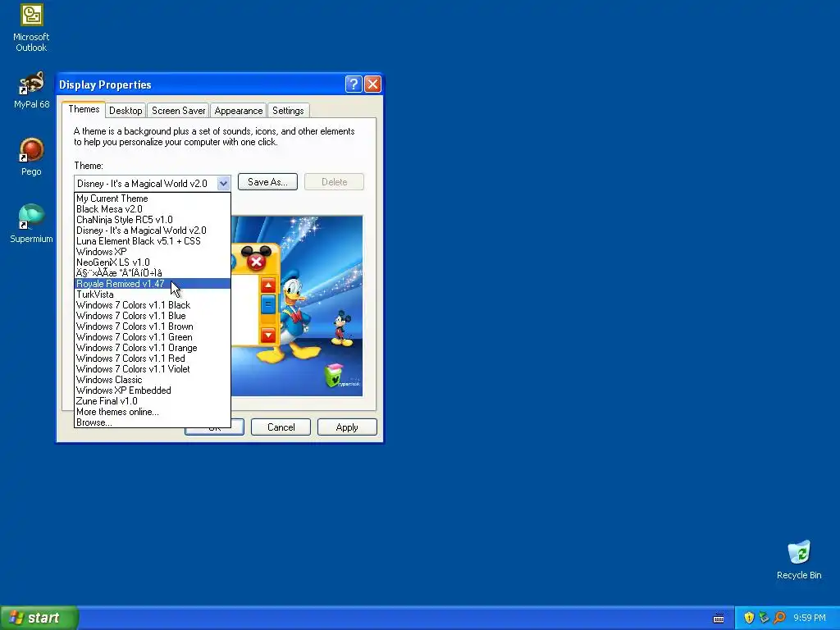Click More themes online... entry
This screenshot has width=840, height=630.
pos(152,412)
